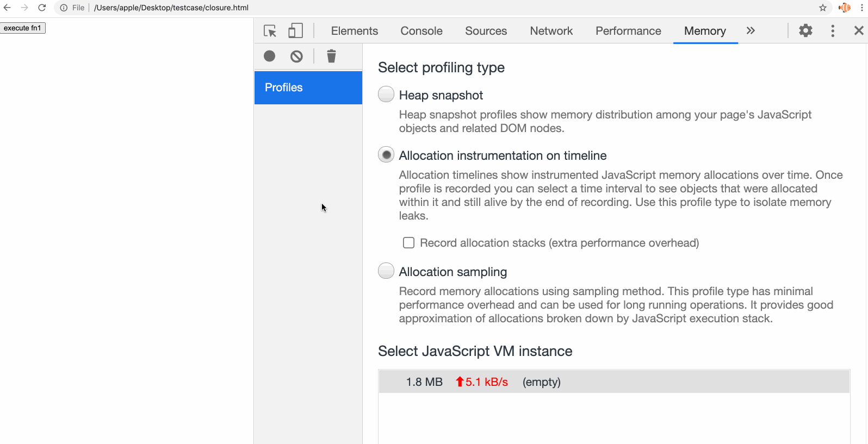Bookmark this page with the star icon

coord(822,8)
